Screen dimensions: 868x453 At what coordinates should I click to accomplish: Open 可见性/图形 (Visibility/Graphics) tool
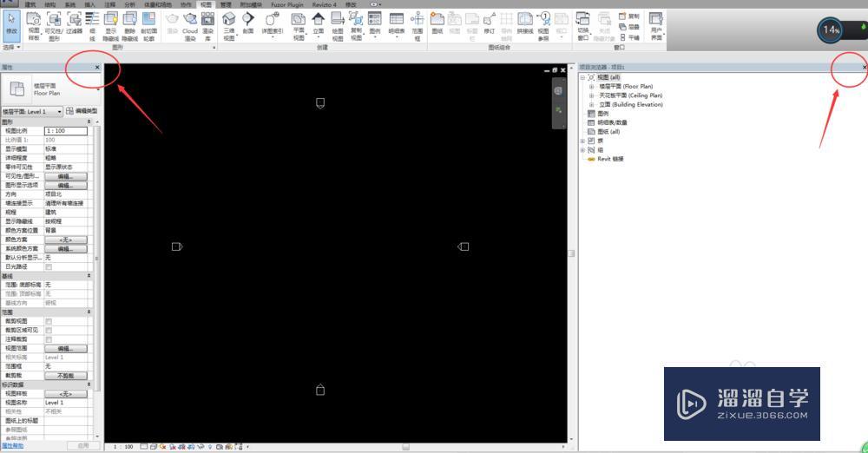(54, 26)
